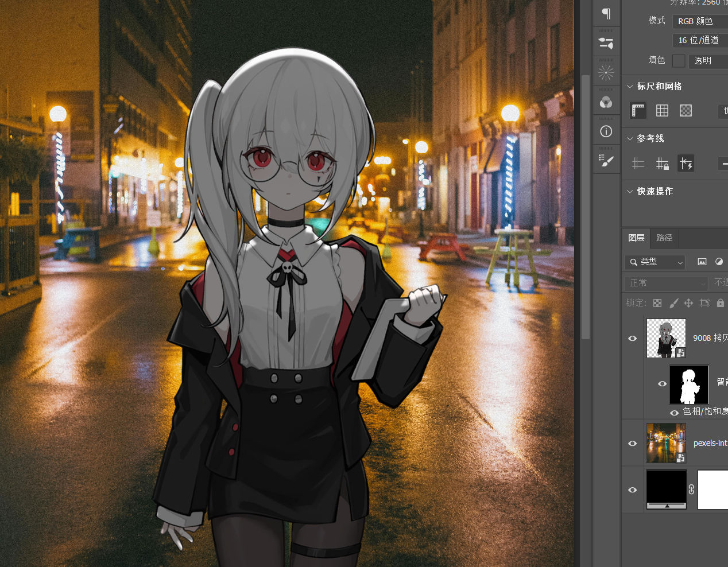Hide the black fill layer
Image resolution: width=728 pixels, height=567 pixels.
[x=633, y=490]
